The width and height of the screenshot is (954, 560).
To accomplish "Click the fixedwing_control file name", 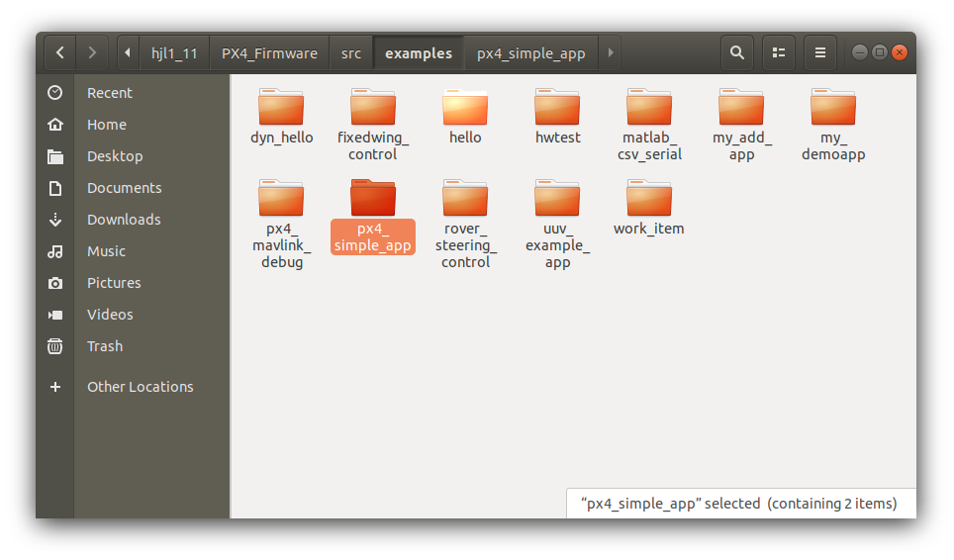I will click(x=373, y=145).
